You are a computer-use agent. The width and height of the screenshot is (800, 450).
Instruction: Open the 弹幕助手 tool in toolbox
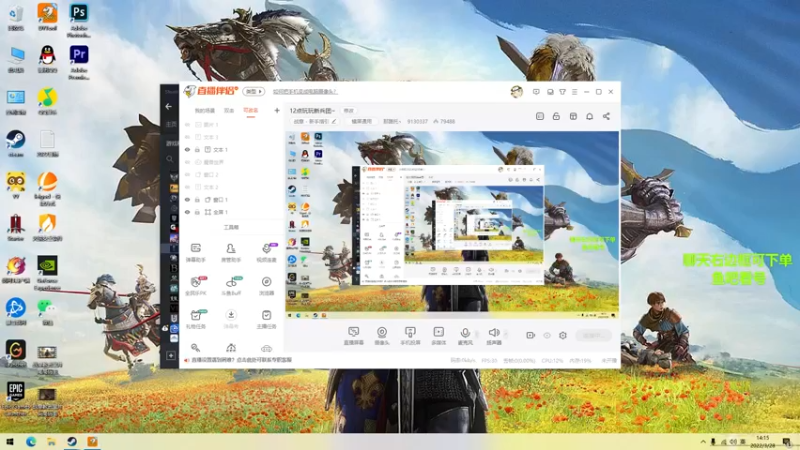[x=195, y=252]
